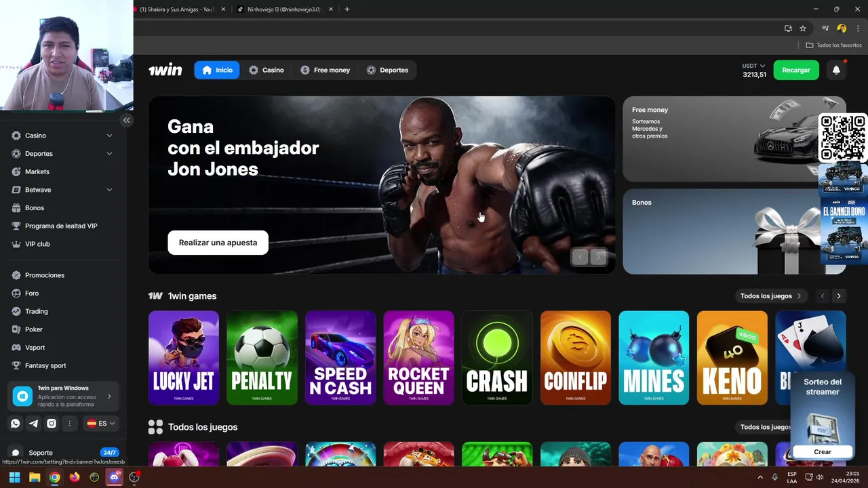Click the green Recargar button
Image resolution: width=868 pixels, height=488 pixels.
[x=796, y=70]
